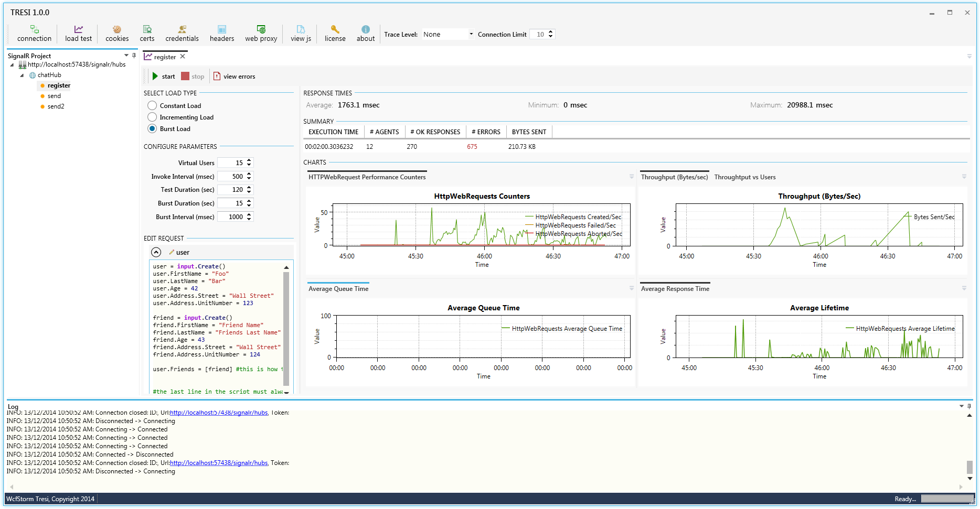Select the Constant Load radio button
The width and height of the screenshot is (980, 509).
[x=152, y=106]
